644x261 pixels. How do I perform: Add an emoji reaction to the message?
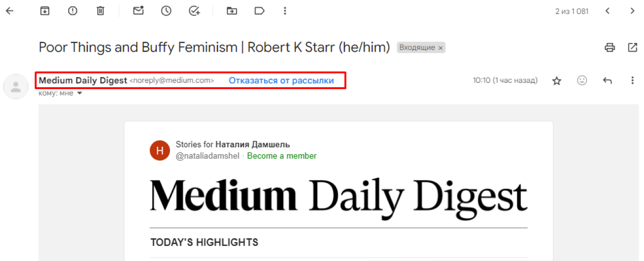coord(582,81)
